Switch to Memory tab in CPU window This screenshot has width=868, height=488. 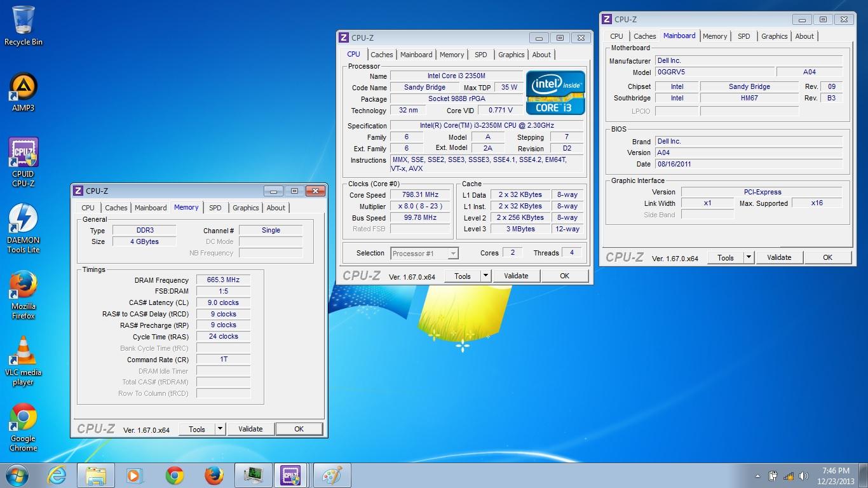[x=452, y=55]
